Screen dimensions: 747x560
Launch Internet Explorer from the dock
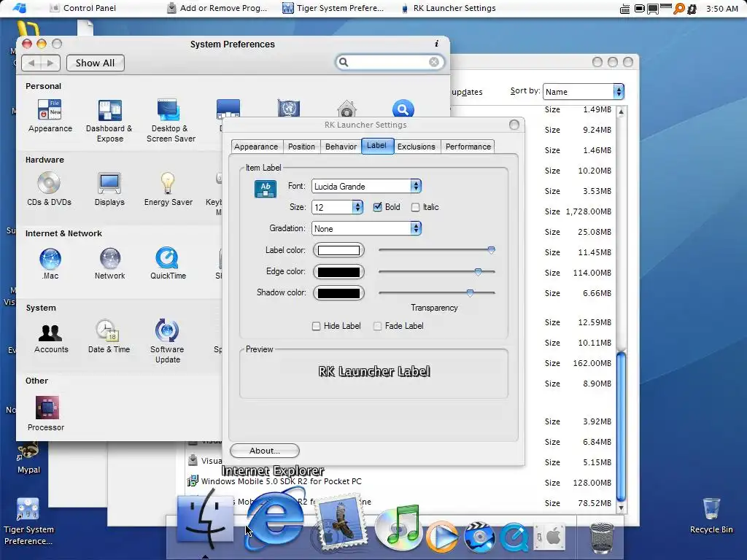click(275, 521)
